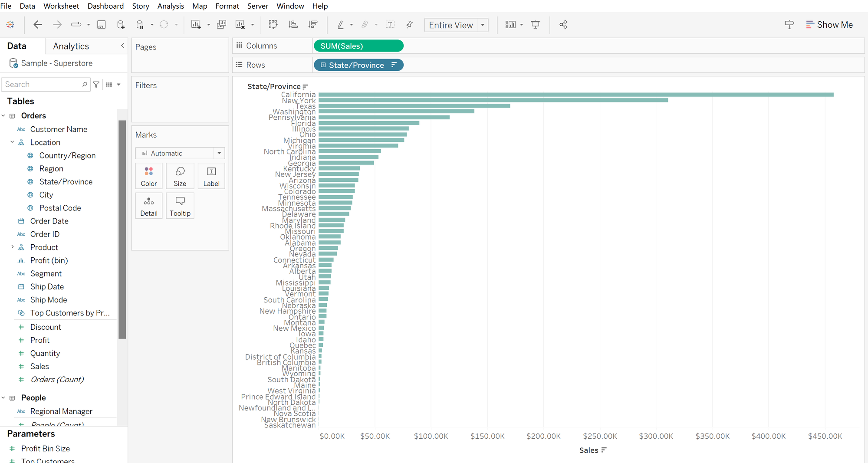Toggle Show mark labels icon

(390, 25)
